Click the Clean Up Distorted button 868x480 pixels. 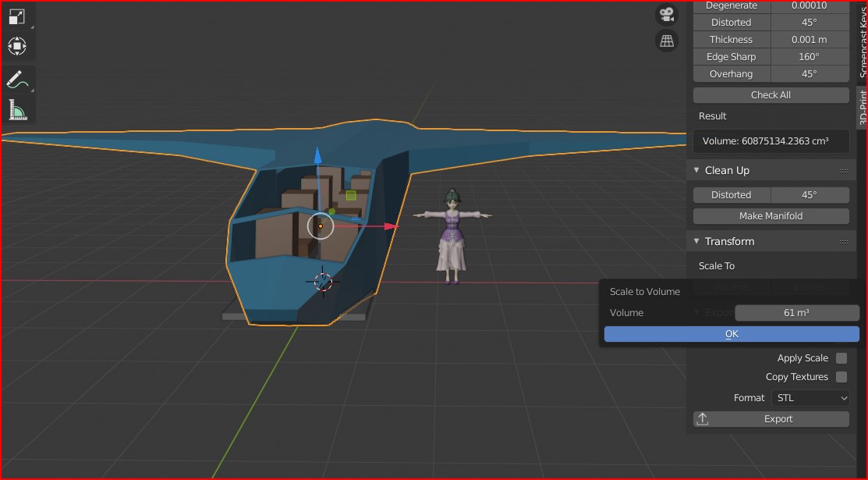click(x=732, y=195)
